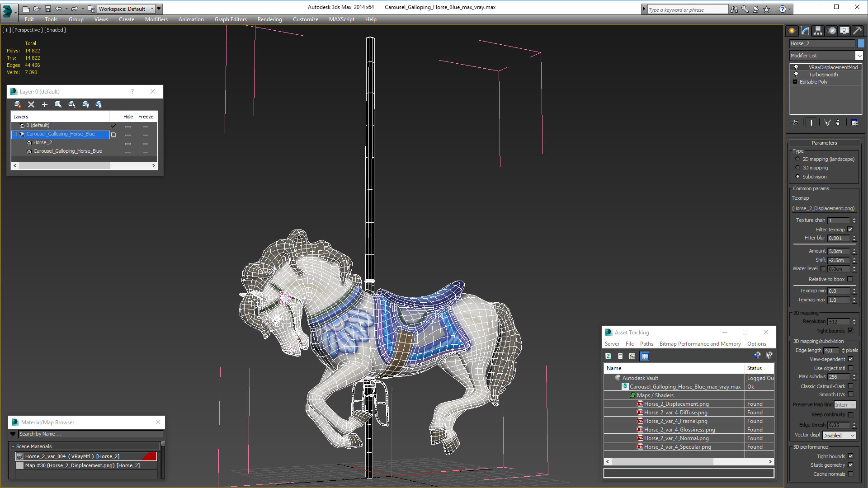Open the Rendering menu
This screenshot has width=868, height=488.
(270, 19)
